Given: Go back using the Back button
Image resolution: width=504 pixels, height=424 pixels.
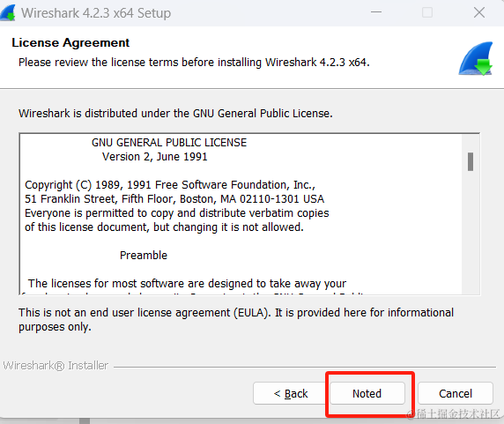Looking at the screenshot, I should coord(291,393).
